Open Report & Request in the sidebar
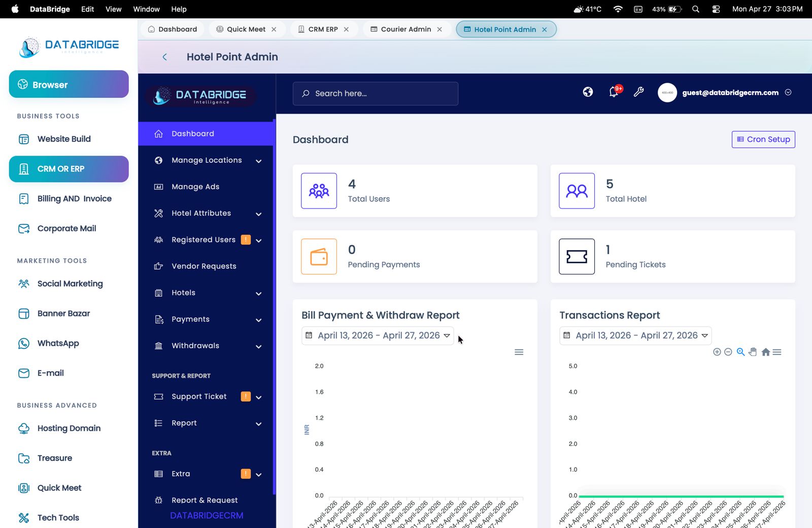 206,500
